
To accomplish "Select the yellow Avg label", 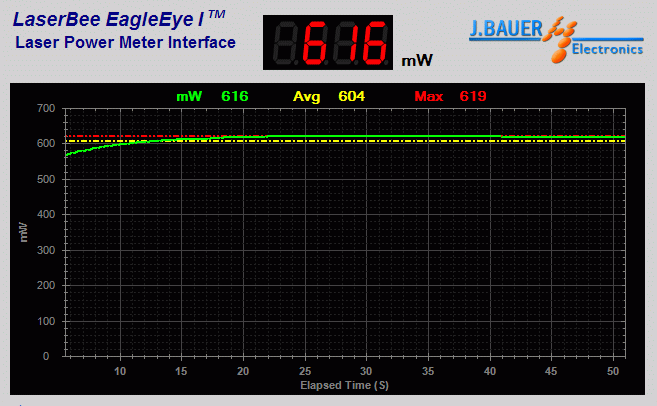I will [x=306, y=97].
